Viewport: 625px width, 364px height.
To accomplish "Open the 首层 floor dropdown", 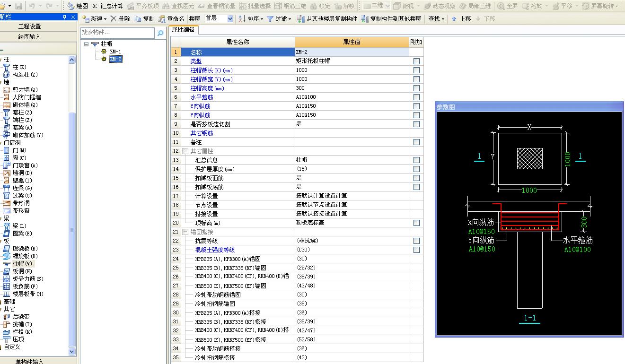I will (x=230, y=19).
